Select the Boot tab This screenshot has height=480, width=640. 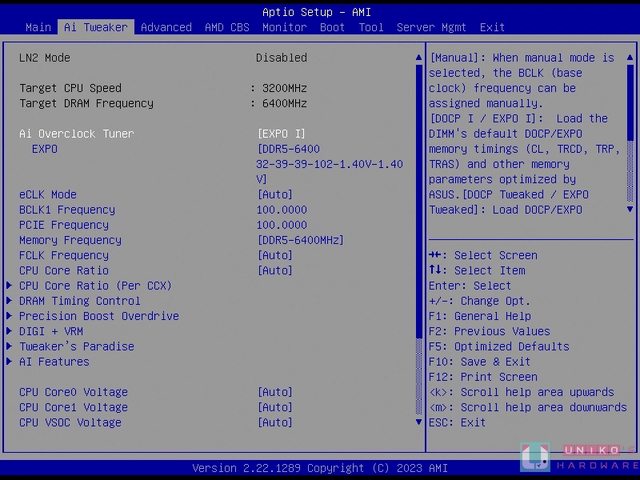pos(333,27)
